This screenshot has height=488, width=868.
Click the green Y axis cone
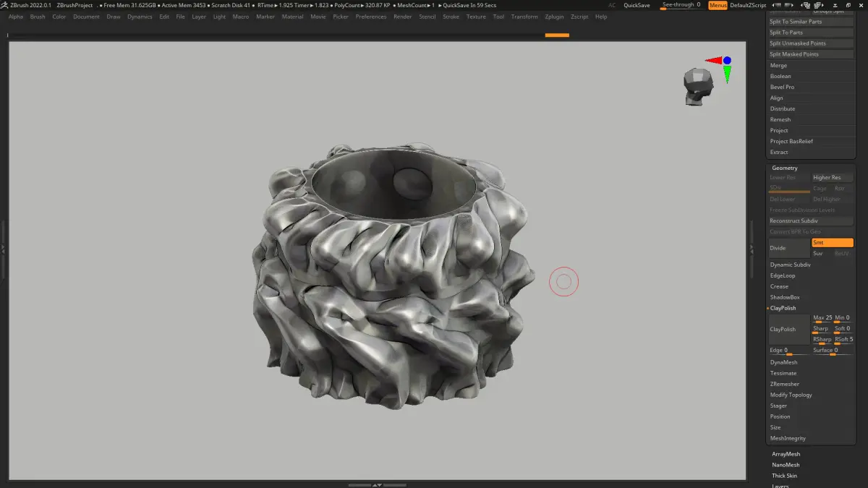727,74
